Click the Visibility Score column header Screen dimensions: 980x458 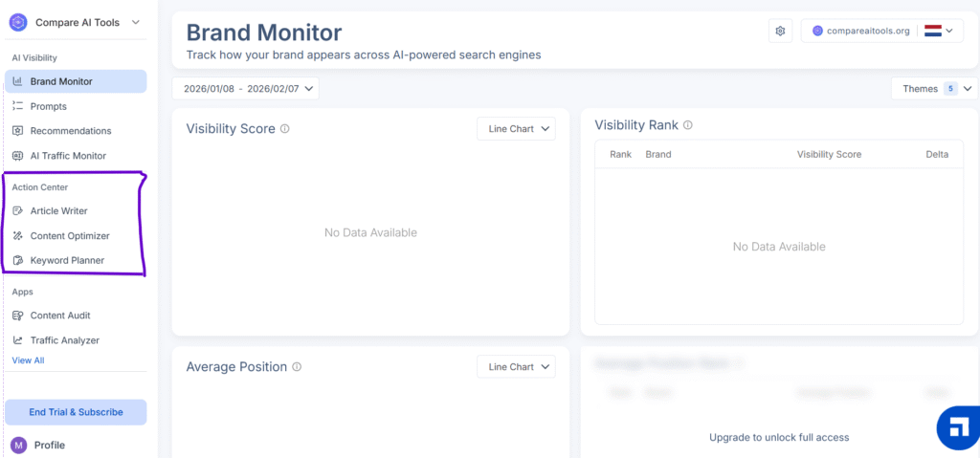(829, 154)
